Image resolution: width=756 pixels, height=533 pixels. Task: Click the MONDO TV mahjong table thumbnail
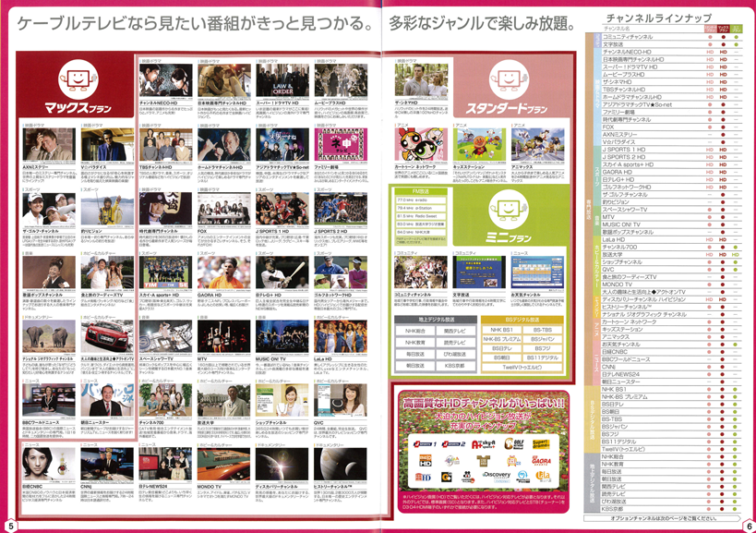pyautogui.click(x=224, y=464)
